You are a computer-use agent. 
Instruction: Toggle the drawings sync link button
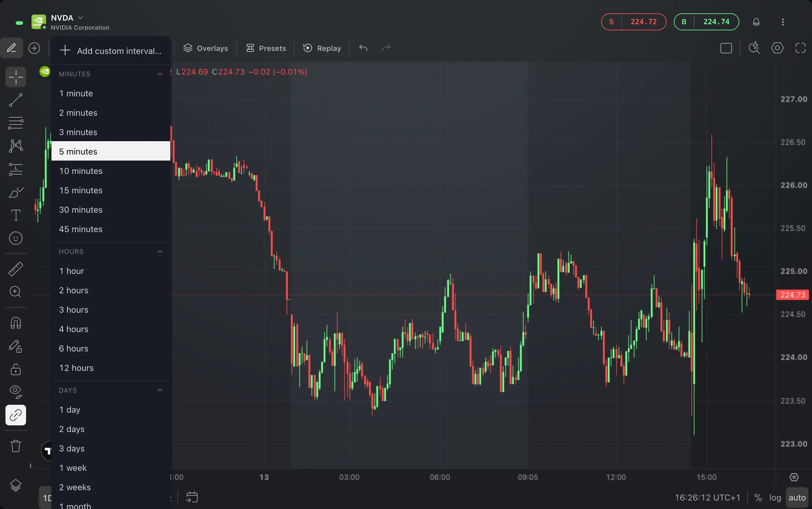pyautogui.click(x=15, y=415)
